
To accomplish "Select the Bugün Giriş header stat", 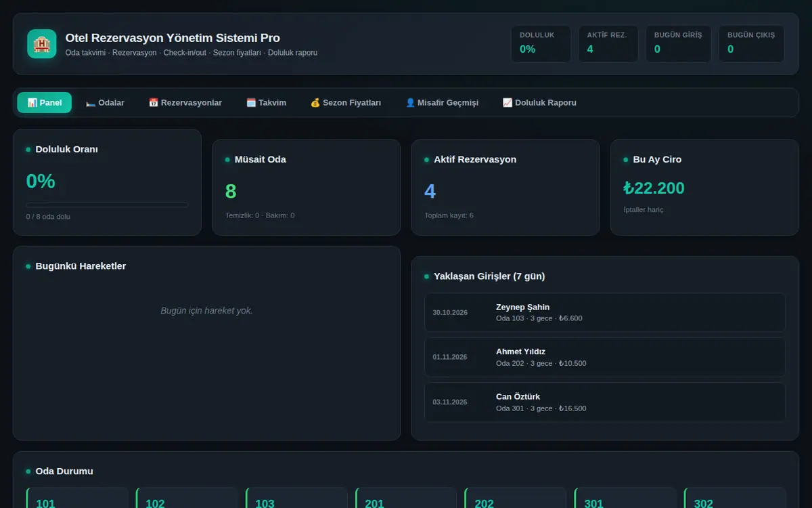I will tap(678, 44).
